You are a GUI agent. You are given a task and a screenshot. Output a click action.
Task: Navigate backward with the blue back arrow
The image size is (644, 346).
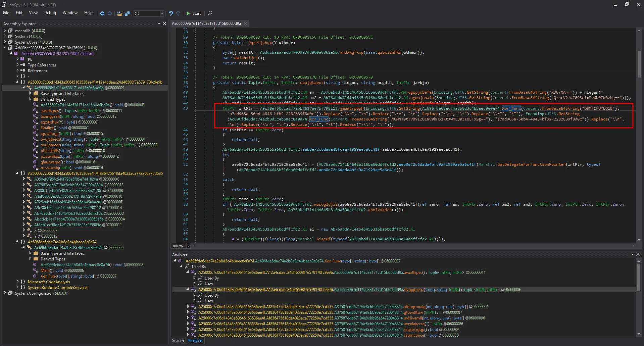pos(102,13)
